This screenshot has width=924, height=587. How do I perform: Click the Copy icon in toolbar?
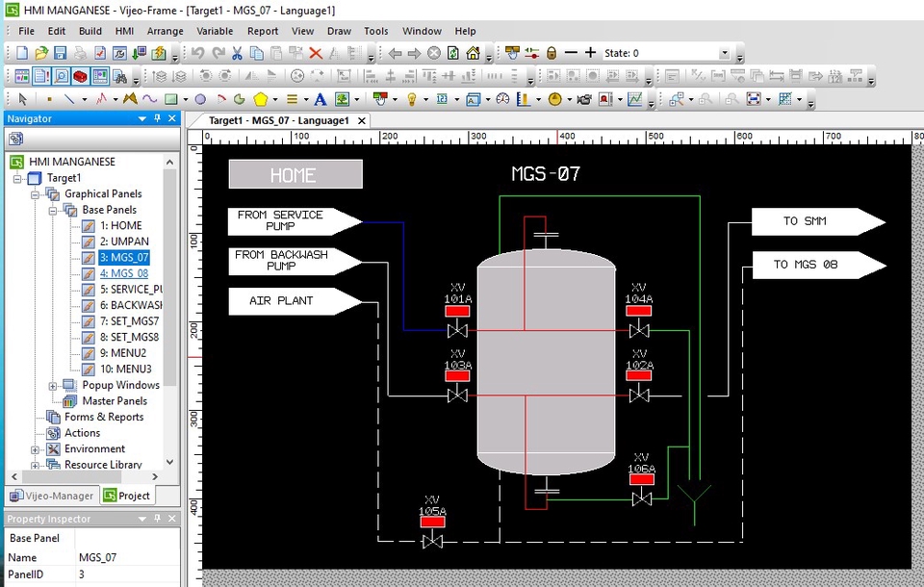point(257,53)
